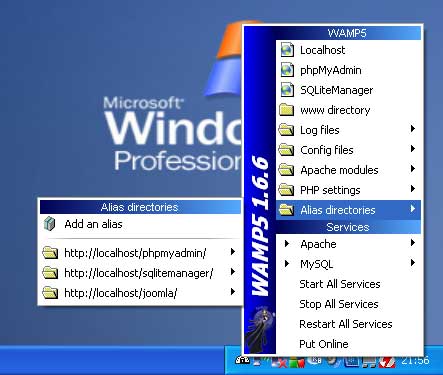
Task: Click the phpmyadmin alias folder icon
Action: [50, 253]
